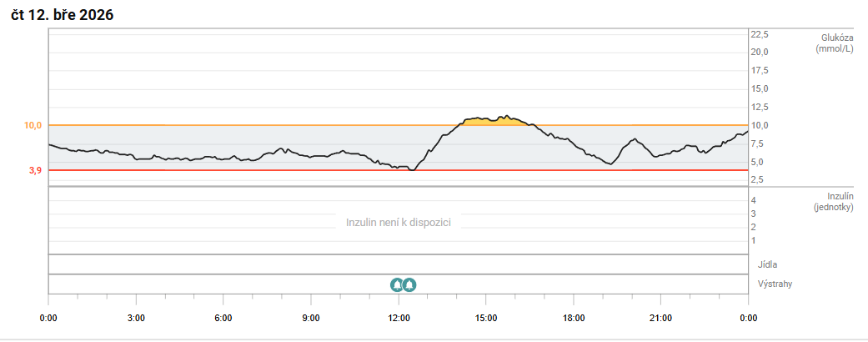Viewport: 868px width, 342px height.
Task: Click the 5,0 glucose scale value
Action: click(x=757, y=162)
